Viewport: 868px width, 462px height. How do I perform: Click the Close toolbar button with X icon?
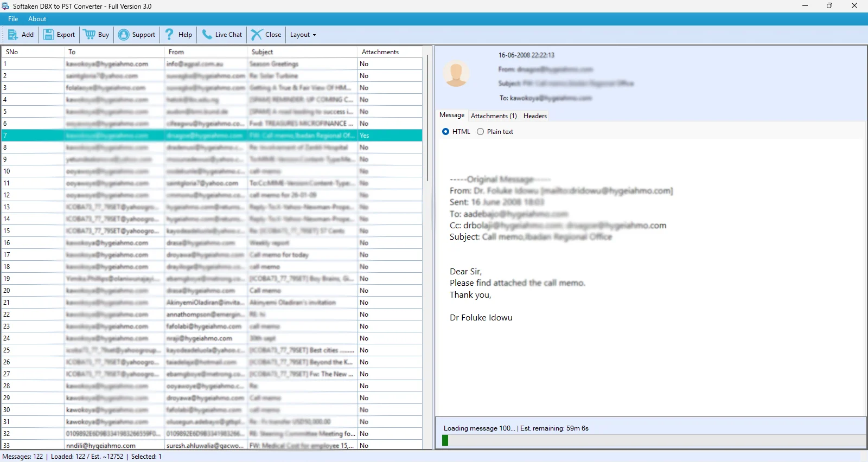point(266,35)
